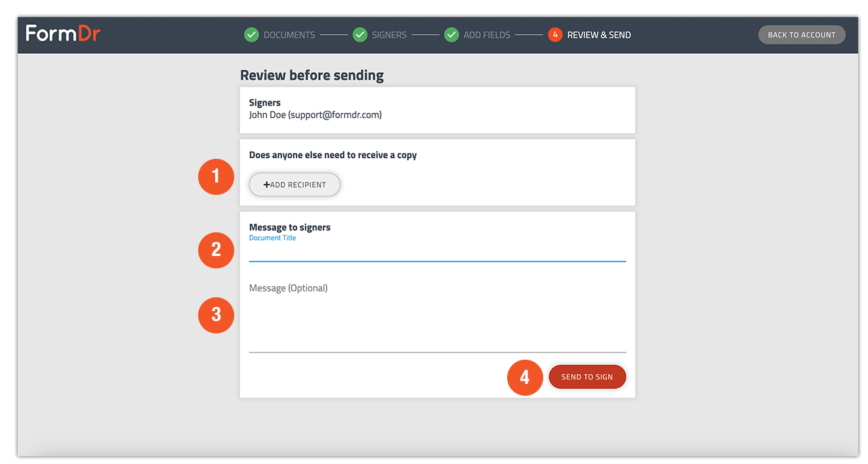Switch to the Signers step
The height and width of the screenshot is (464, 868).
(x=390, y=35)
